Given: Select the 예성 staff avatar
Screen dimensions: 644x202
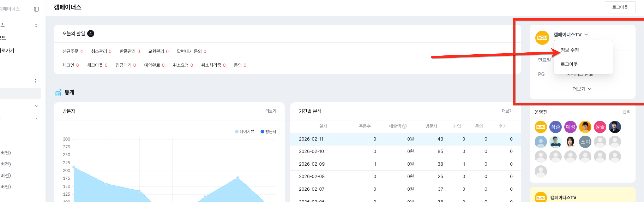Looking at the screenshot, I should (x=570, y=127).
